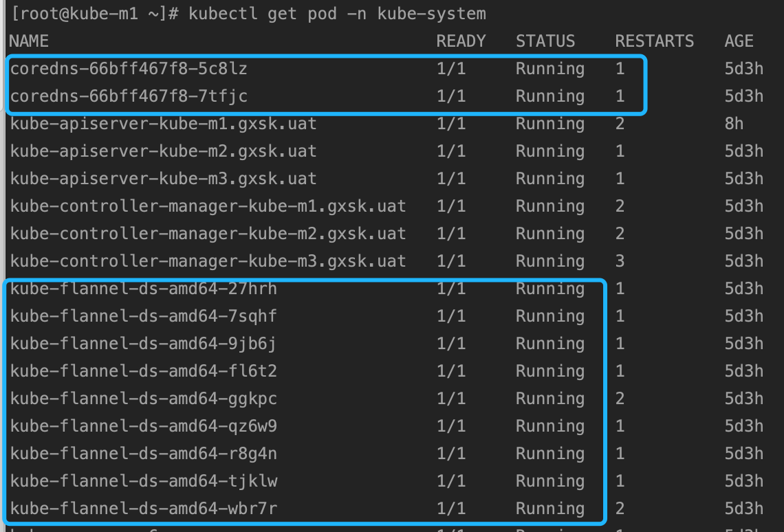Click kube-controller-manager-kube-m1.gxsk.uat pod name
This screenshot has width=784, height=532.
208,206
